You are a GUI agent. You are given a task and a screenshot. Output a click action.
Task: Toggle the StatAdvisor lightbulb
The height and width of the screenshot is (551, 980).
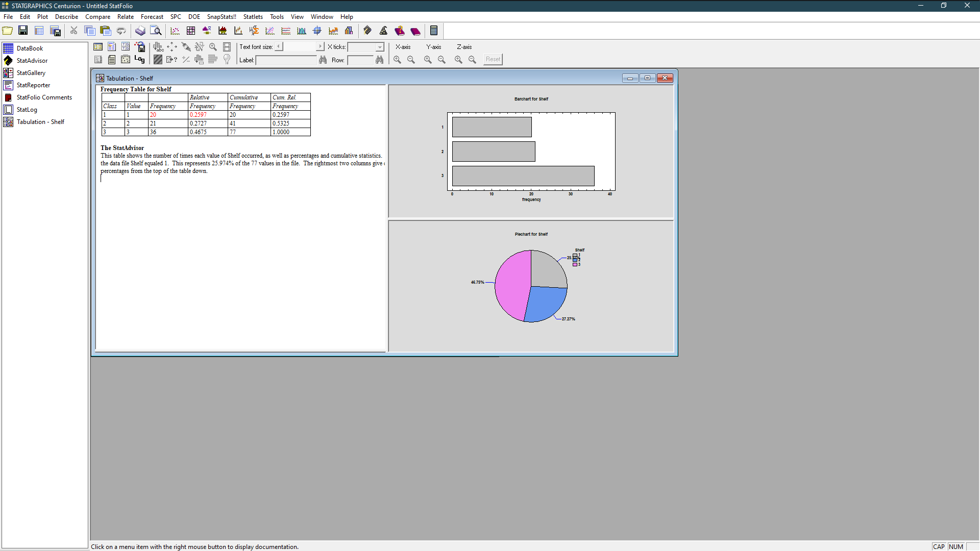227,59
